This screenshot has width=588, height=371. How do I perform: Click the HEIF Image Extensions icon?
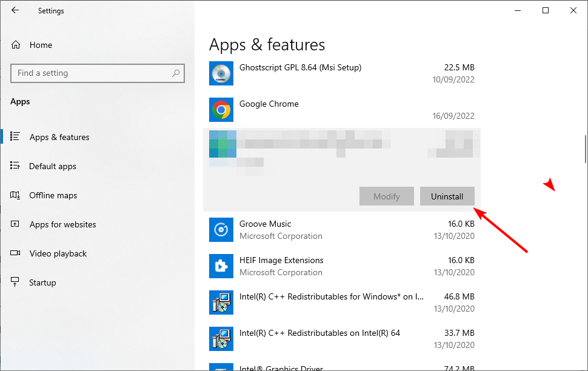tap(221, 266)
